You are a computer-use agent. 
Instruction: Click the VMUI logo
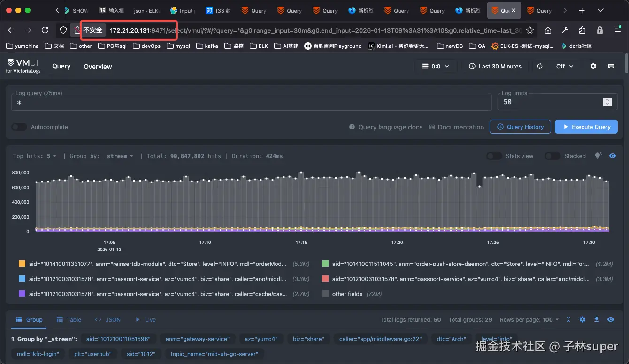23,66
